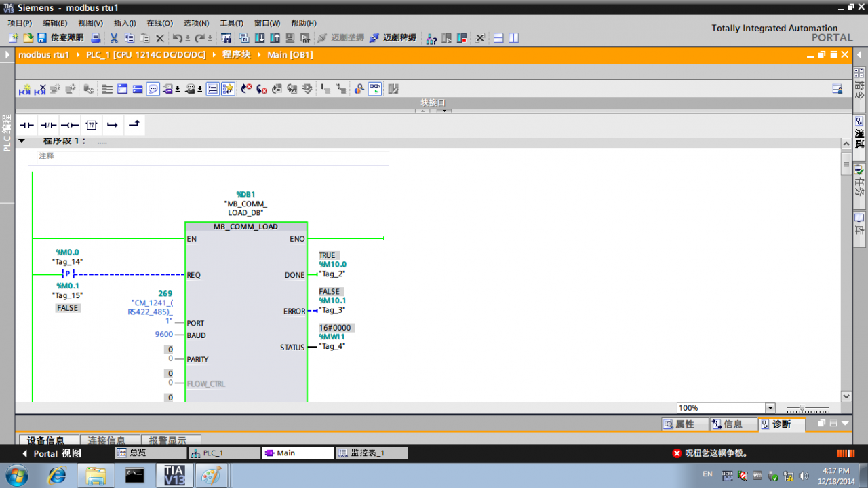Click the volume speaker tray icon
Image resolution: width=868 pixels, height=488 pixels.
coord(804,475)
